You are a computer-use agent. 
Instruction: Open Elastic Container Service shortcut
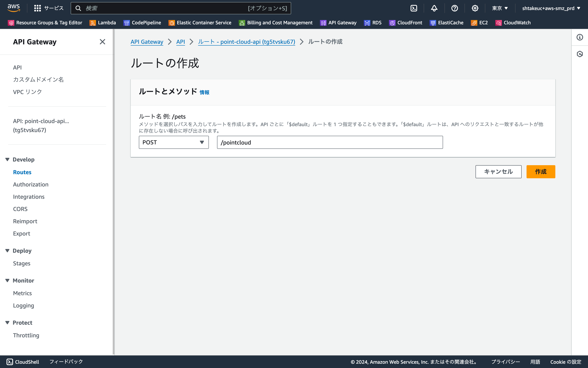(x=200, y=23)
